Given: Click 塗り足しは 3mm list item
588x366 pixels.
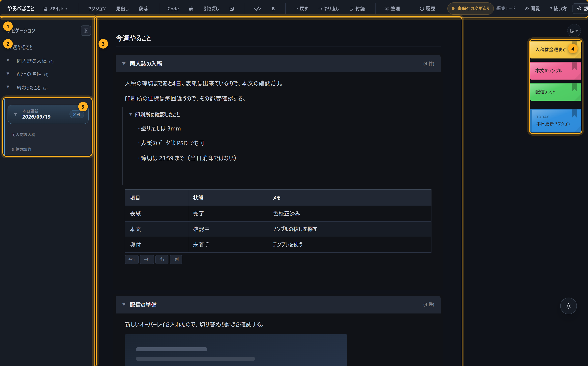Looking at the screenshot, I should click(x=159, y=128).
